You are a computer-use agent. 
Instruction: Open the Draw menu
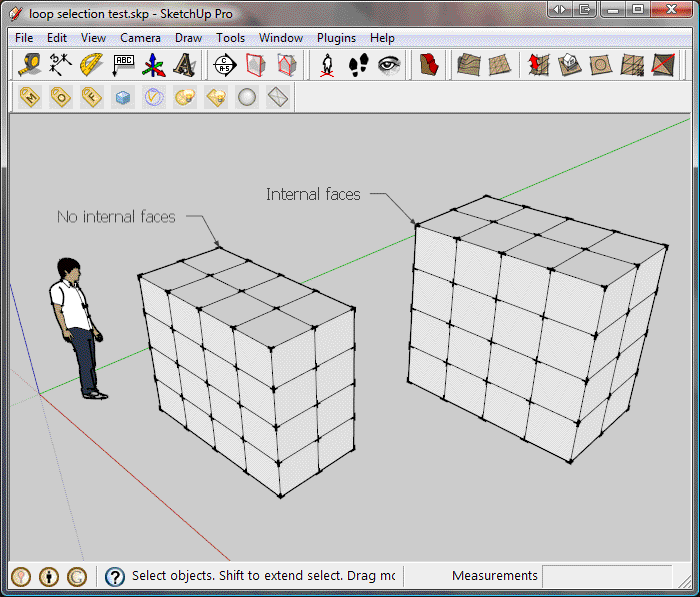click(x=188, y=38)
